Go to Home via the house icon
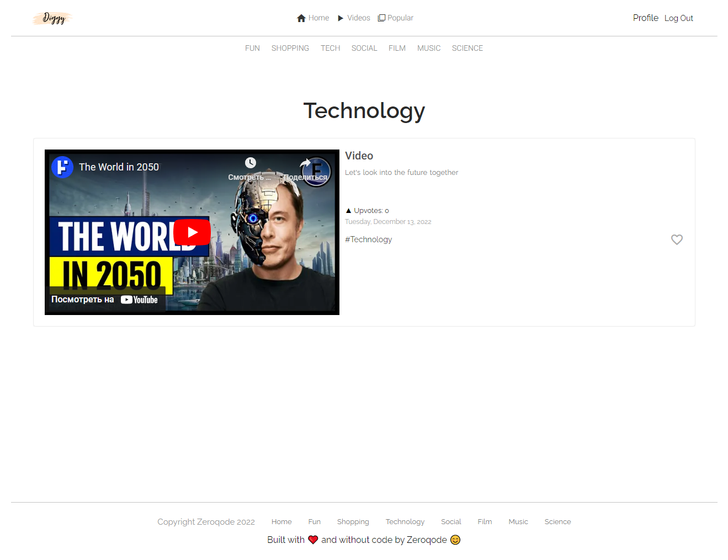The image size is (728, 560). pyautogui.click(x=301, y=18)
